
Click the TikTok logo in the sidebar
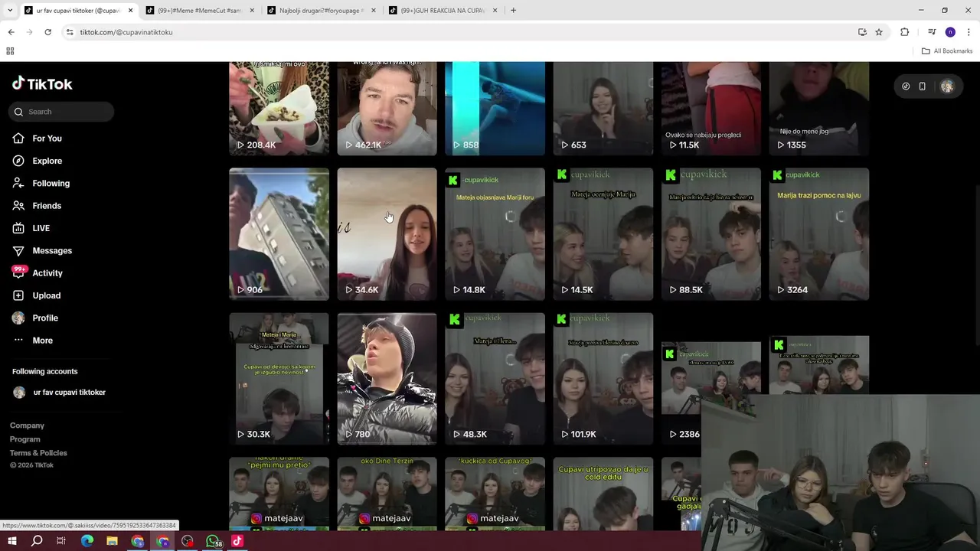42,83
